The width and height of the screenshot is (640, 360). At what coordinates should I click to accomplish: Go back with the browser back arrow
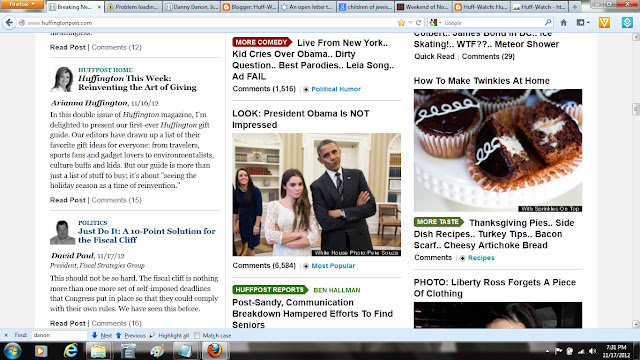9,23
